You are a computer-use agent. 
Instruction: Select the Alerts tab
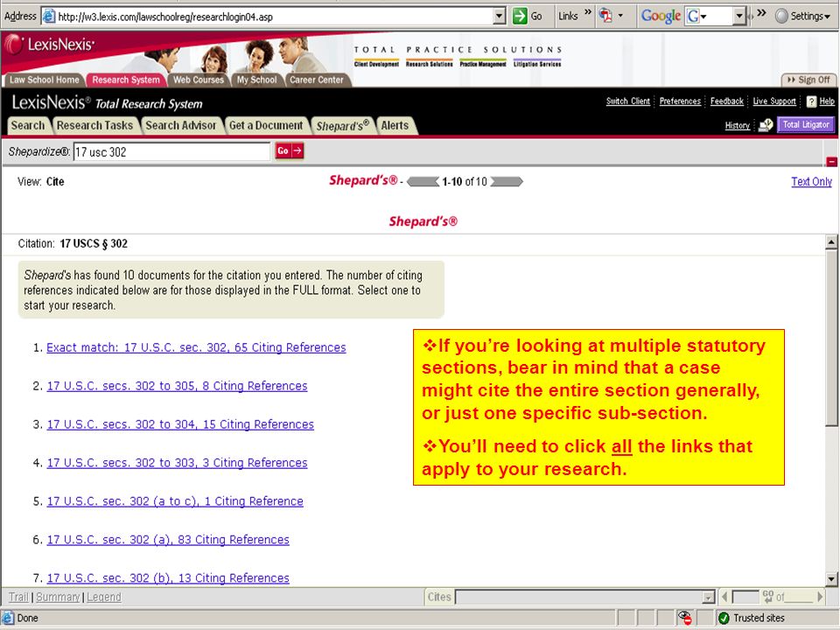pos(395,125)
